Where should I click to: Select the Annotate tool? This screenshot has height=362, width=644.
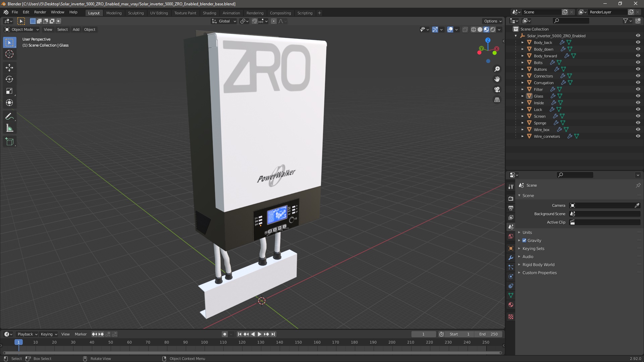[9, 117]
